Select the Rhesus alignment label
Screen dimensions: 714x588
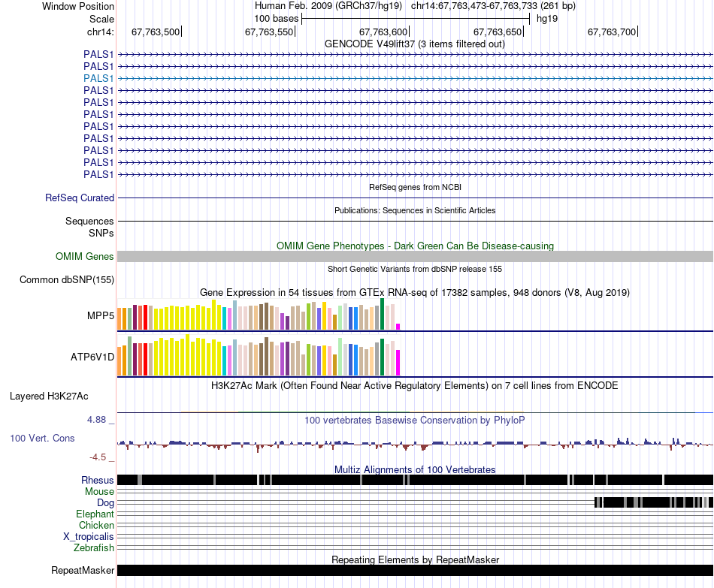[x=98, y=480]
